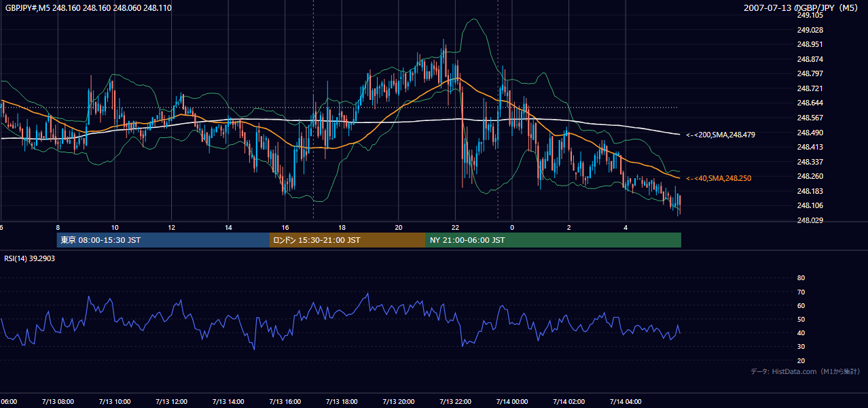Open the HistData.com data credit text
The height and width of the screenshot is (408, 868).
click(x=806, y=371)
